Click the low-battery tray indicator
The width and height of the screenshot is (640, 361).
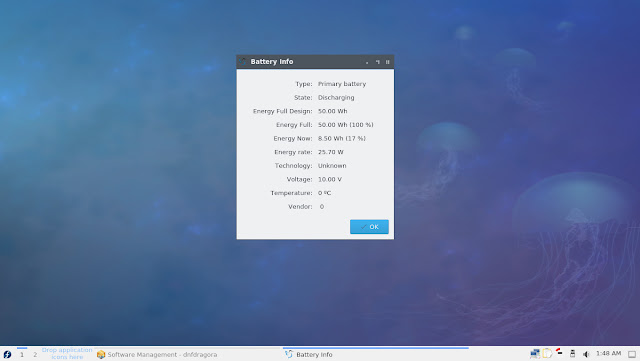click(x=559, y=352)
